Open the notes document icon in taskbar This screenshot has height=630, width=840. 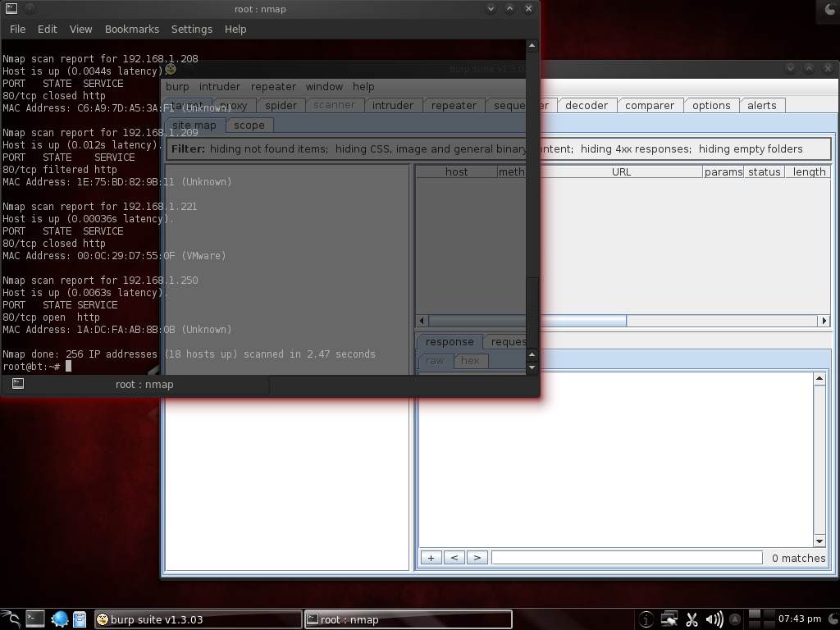80,619
